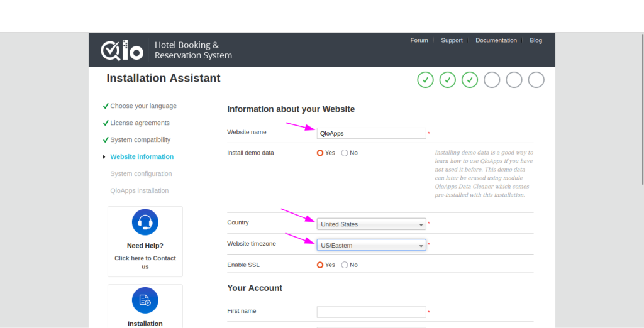Click the Installation Assistant heading
Viewport: 644px width, 328px height.
tap(164, 78)
